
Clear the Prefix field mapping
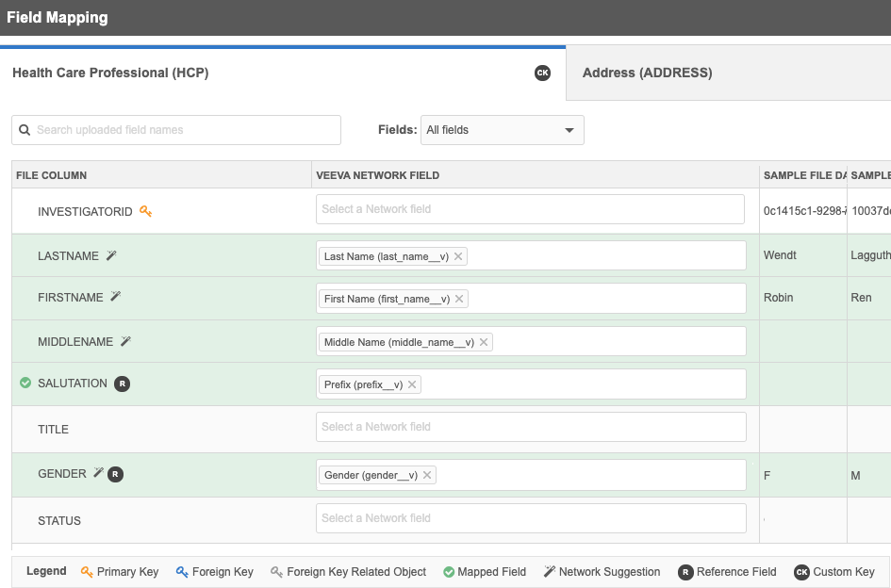coord(412,384)
